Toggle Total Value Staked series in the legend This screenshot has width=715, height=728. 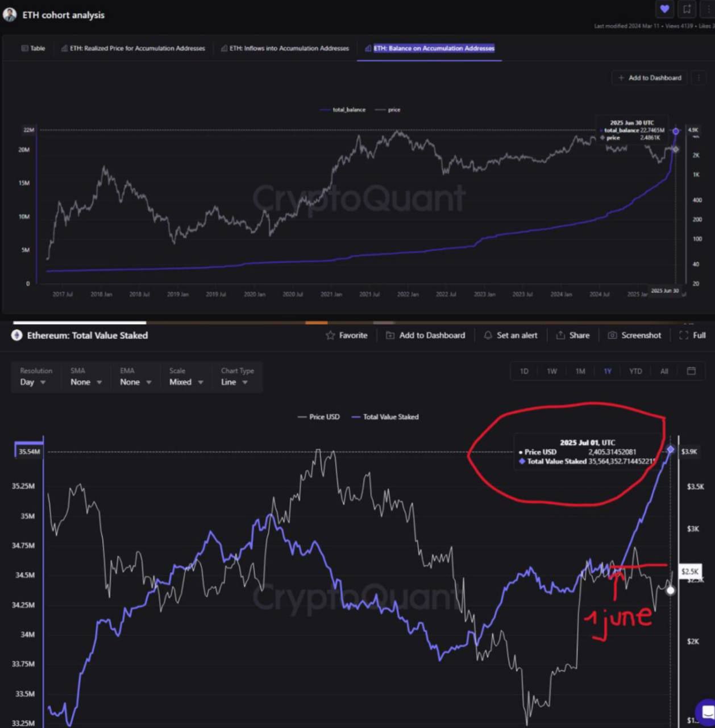click(x=385, y=417)
